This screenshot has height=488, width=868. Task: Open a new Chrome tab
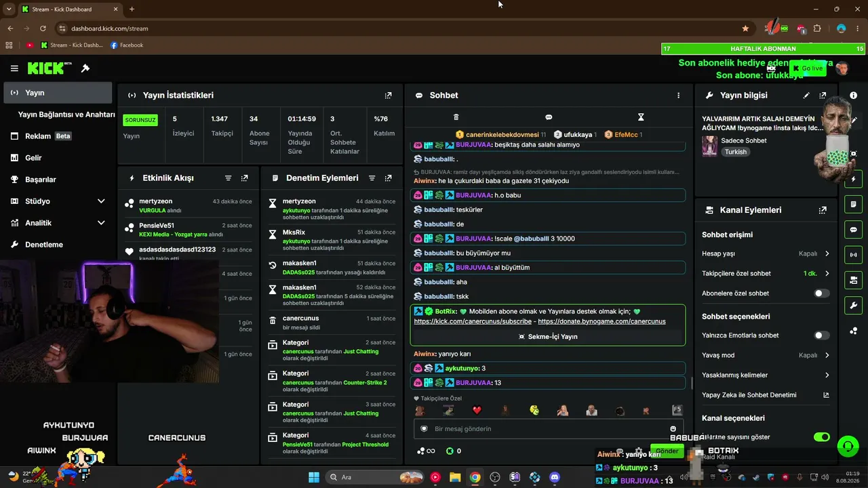point(132,9)
